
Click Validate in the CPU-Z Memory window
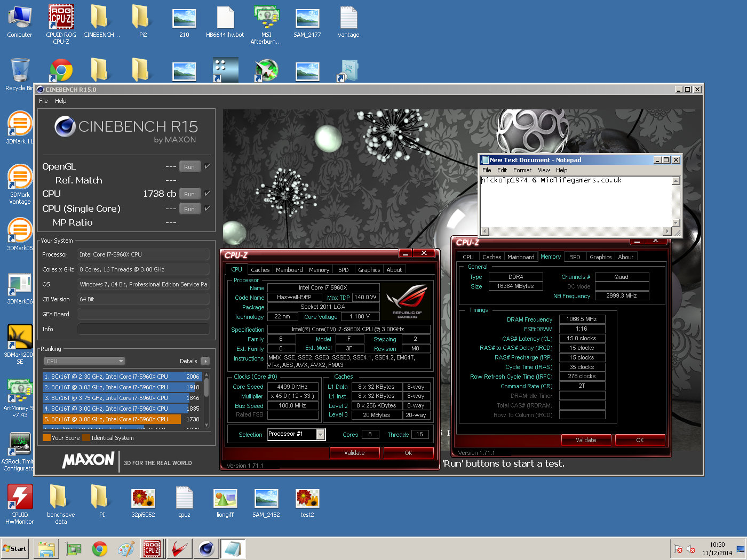pos(586,439)
